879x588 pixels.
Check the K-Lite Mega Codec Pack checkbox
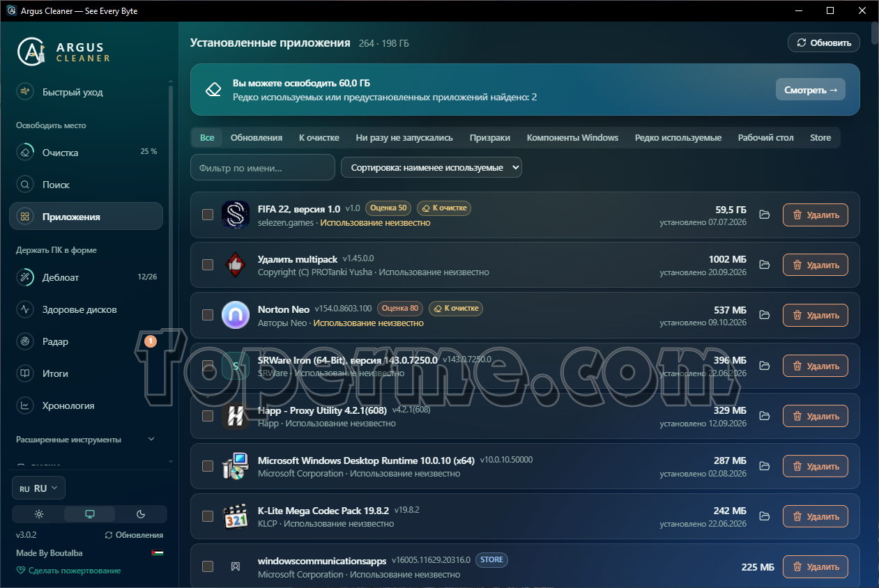point(208,516)
